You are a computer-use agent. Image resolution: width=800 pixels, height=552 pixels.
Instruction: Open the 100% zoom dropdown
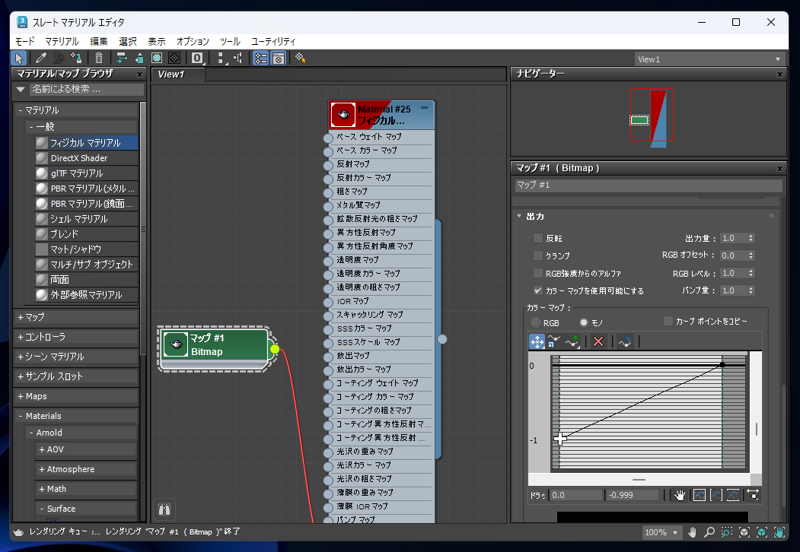tap(661, 533)
